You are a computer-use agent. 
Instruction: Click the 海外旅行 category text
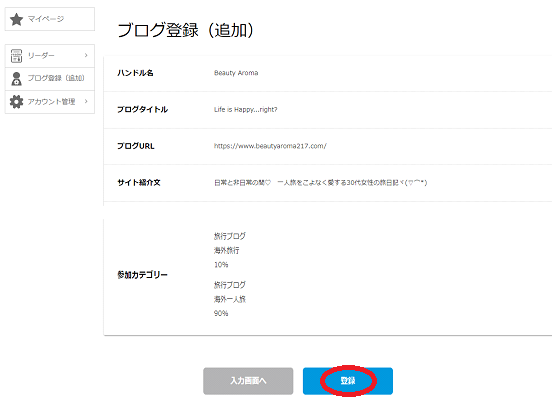pos(227,250)
